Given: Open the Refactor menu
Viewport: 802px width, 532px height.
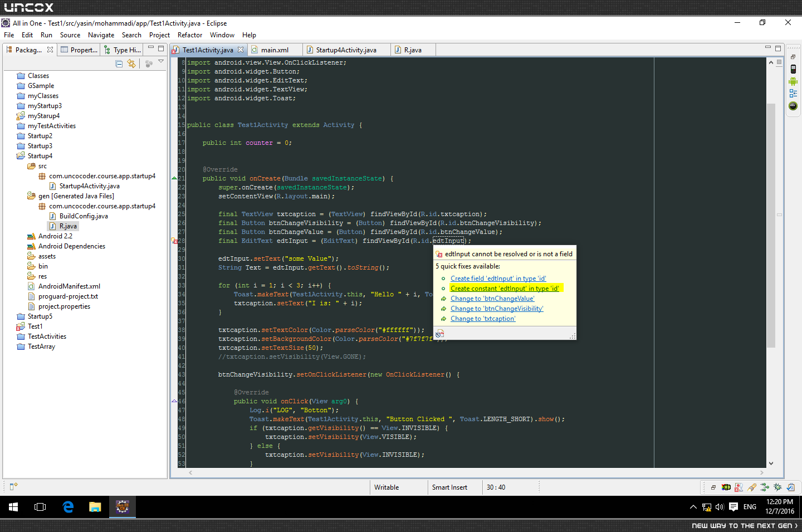Looking at the screenshot, I should click(x=190, y=35).
